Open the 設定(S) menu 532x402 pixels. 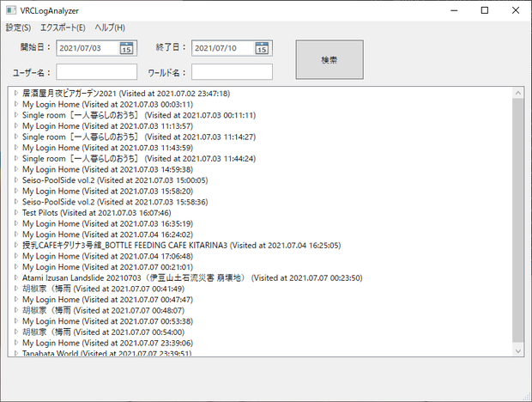(x=18, y=27)
